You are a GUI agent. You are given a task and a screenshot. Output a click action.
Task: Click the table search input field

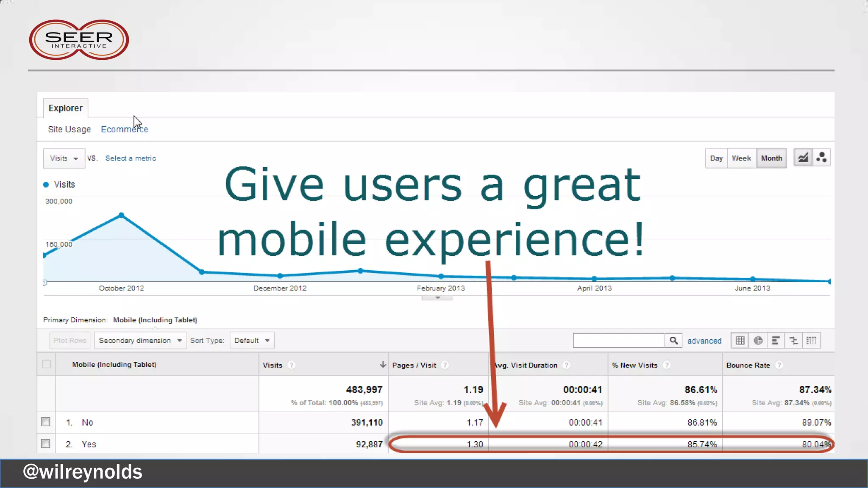[618, 341]
